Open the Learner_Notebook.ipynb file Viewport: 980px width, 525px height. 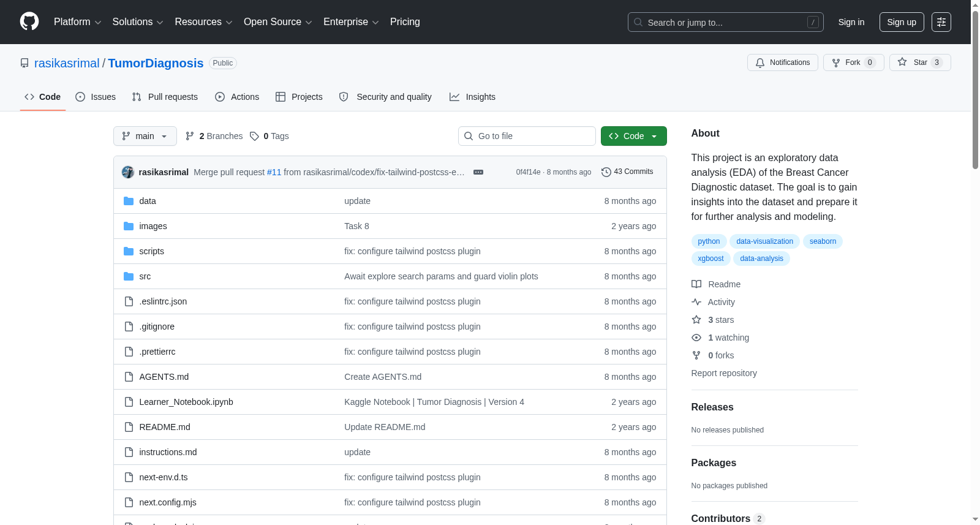coord(186,402)
